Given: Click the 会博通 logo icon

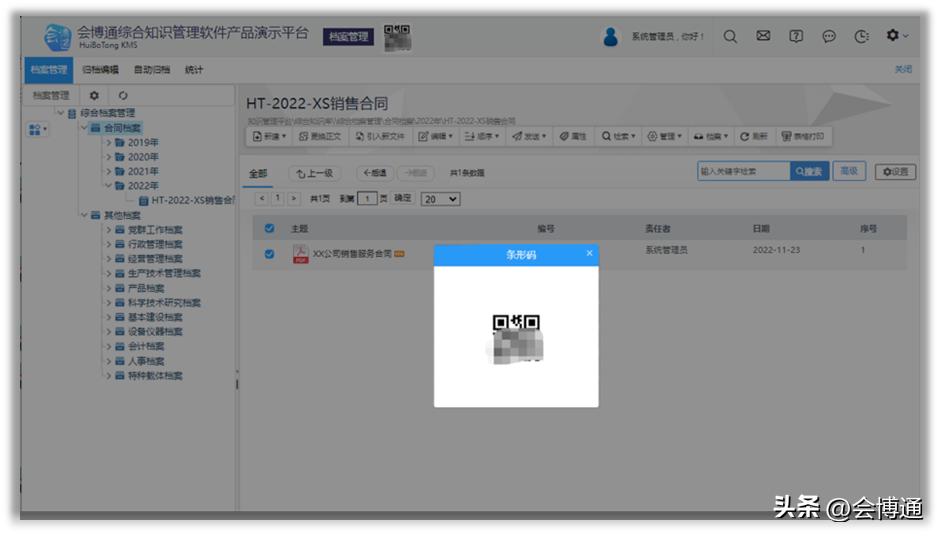Looking at the screenshot, I should [x=58, y=37].
